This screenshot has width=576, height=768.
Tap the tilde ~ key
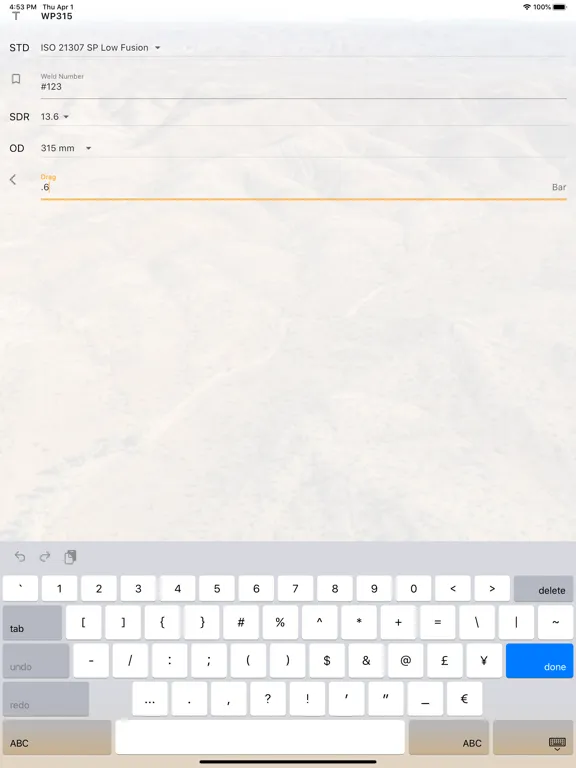point(555,623)
